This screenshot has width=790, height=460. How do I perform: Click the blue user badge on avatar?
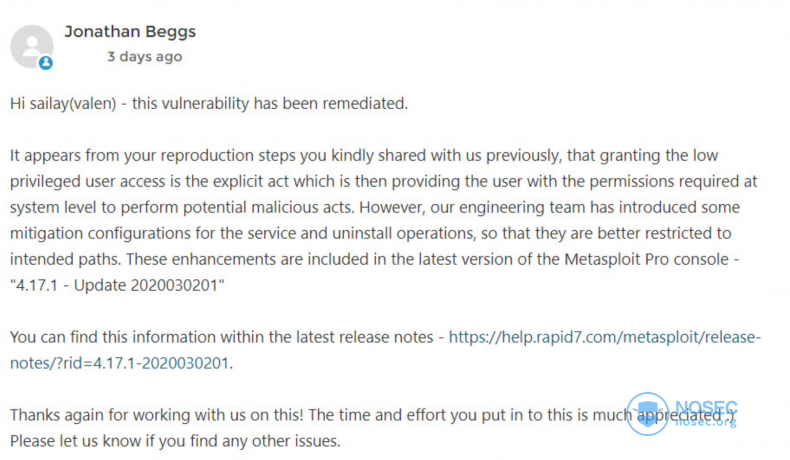coord(45,62)
